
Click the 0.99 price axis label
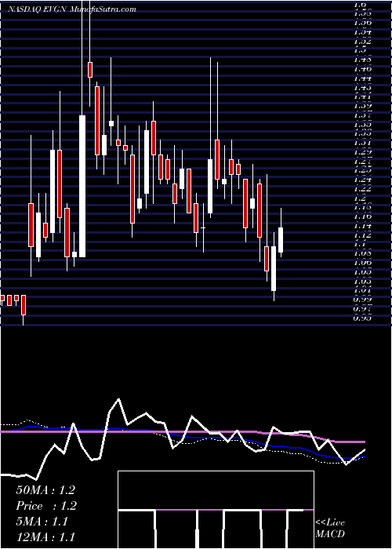click(362, 300)
